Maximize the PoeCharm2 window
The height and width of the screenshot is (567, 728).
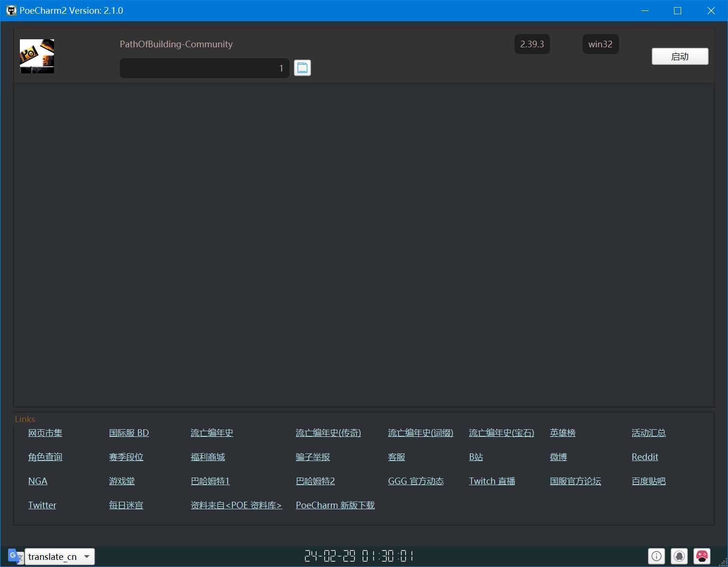point(677,10)
